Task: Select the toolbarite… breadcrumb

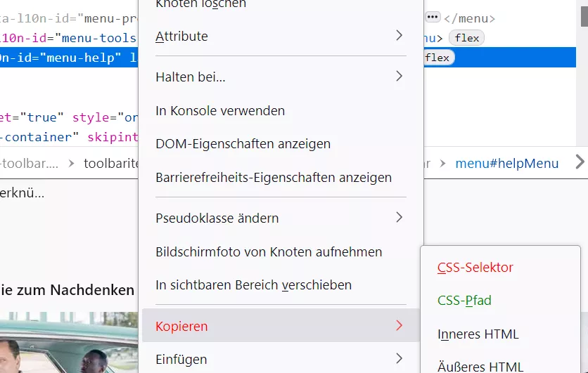Action: [x=111, y=163]
